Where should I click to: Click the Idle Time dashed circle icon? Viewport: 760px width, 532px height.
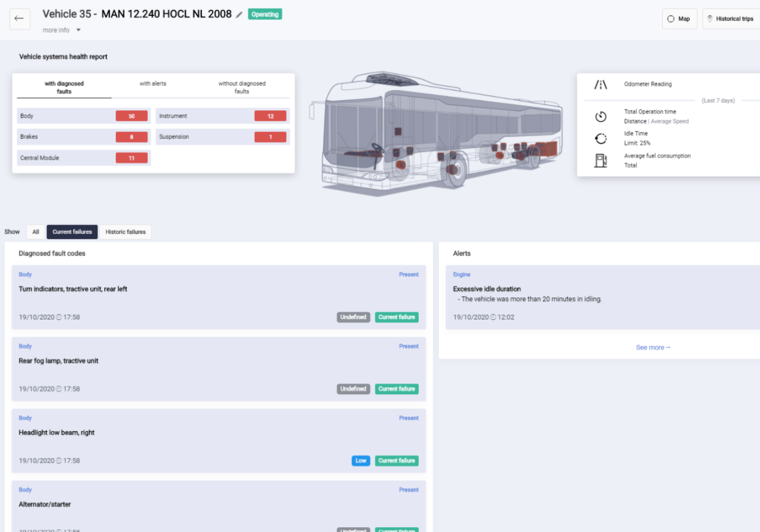pyautogui.click(x=600, y=138)
